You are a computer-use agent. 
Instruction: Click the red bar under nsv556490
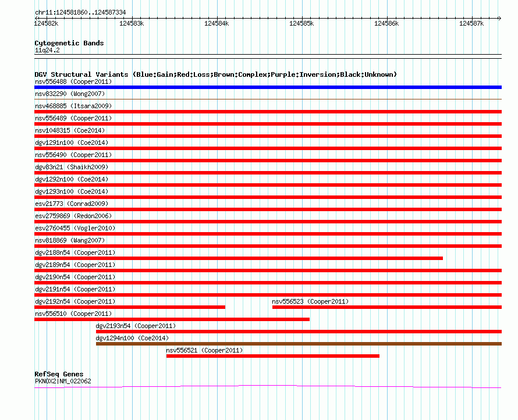268,161
